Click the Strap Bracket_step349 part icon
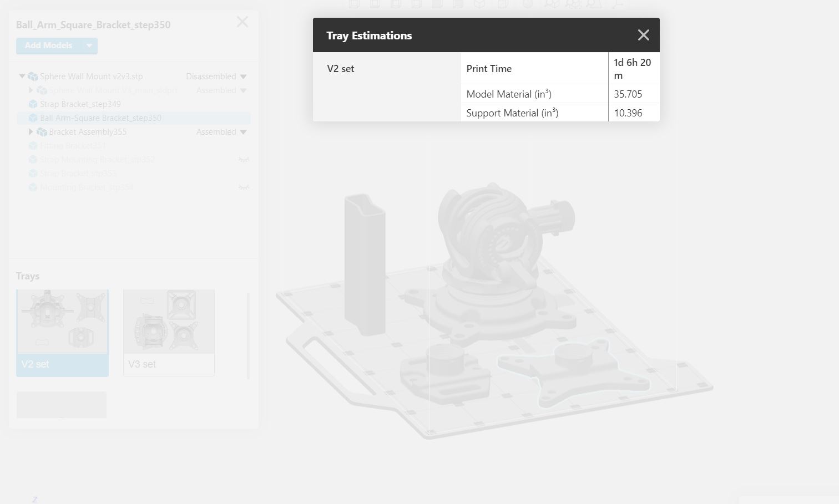Viewport: 839px width, 504px height. pyautogui.click(x=33, y=104)
